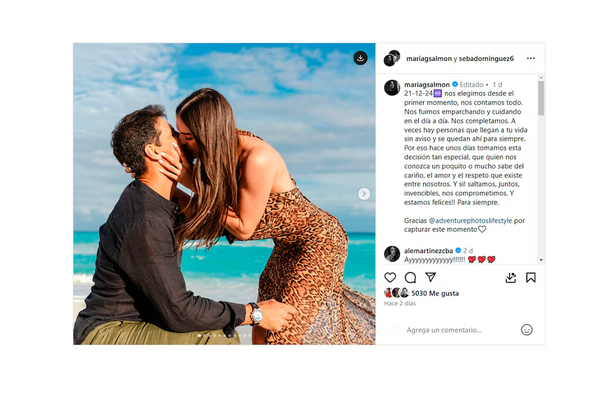
Task: Click mariagsalmon username in caption
Action: click(427, 84)
